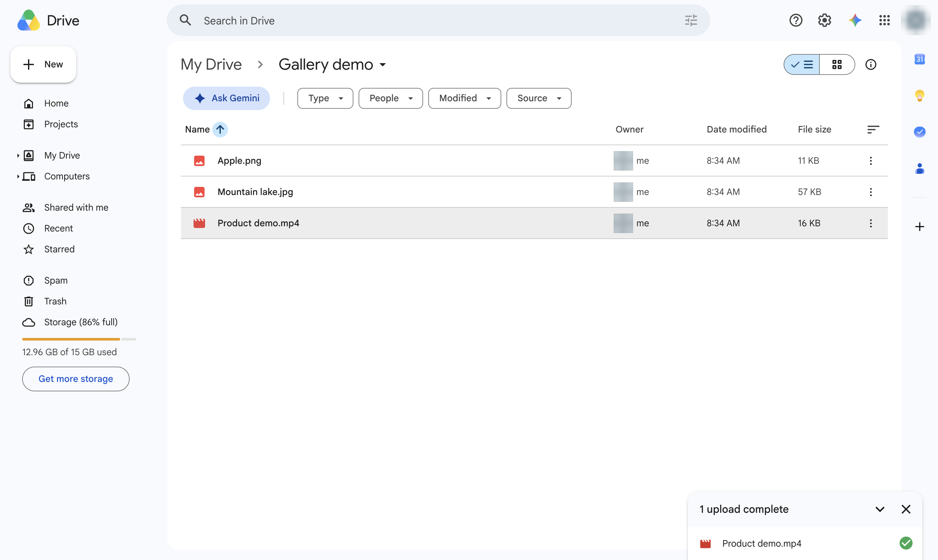Collapse the upload complete panel
The image size is (938, 560).
[x=879, y=510]
